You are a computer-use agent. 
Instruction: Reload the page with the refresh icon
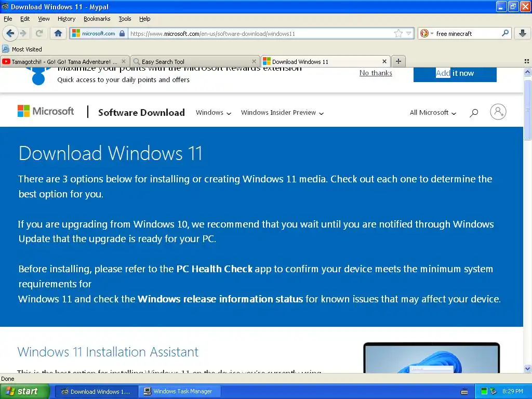click(x=39, y=33)
